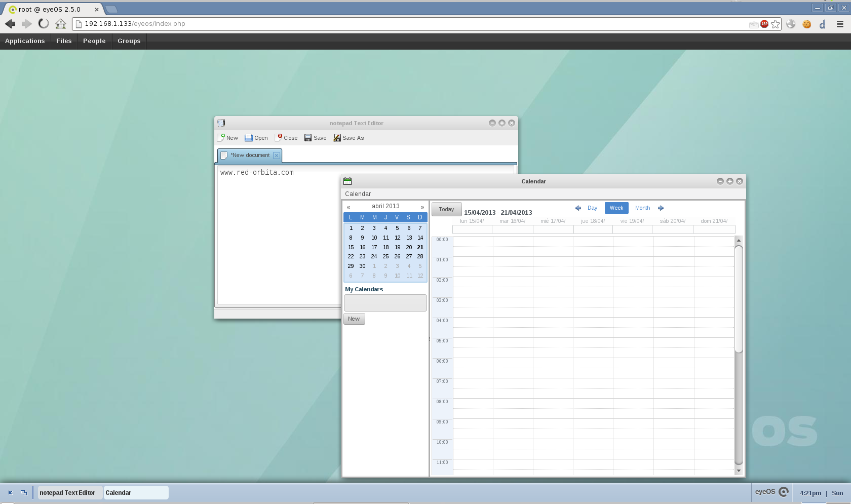
Task: Open the Applications menu
Action: pos(25,41)
